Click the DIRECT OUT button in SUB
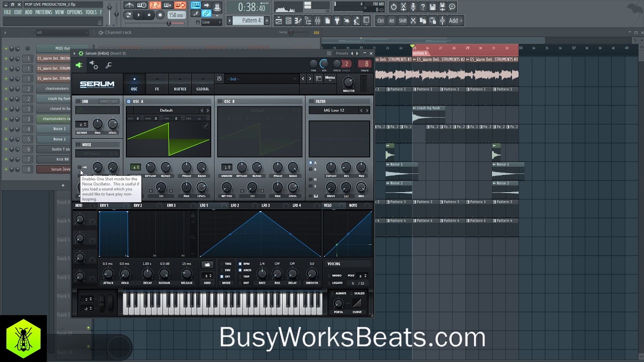The height and width of the screenshot is (362, 644). [109, 102]
